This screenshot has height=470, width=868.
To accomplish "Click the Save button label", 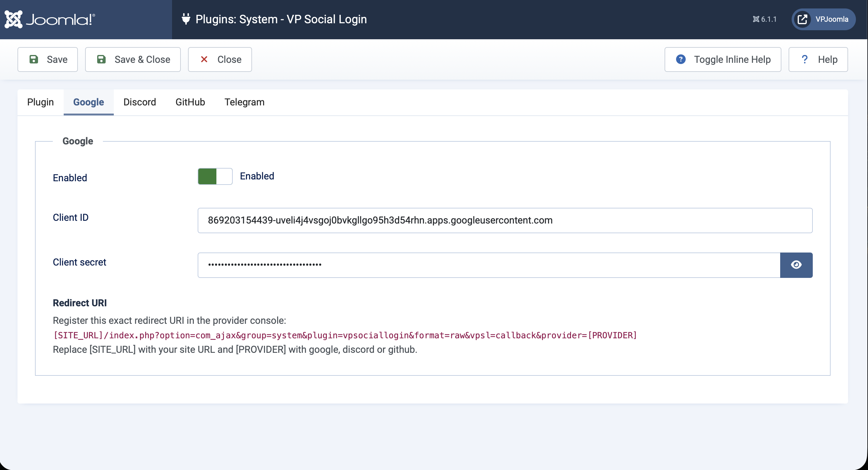I will click(57, 59).
